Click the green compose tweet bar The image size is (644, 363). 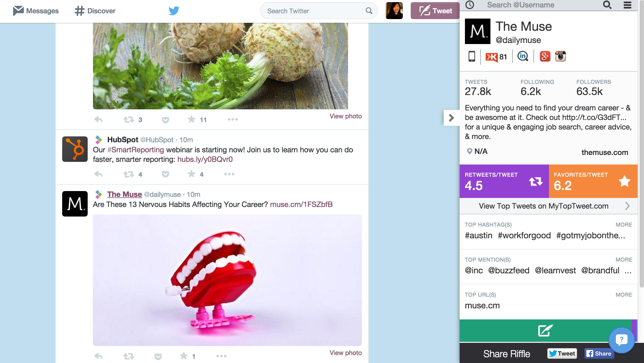click(x=545, y=331)
